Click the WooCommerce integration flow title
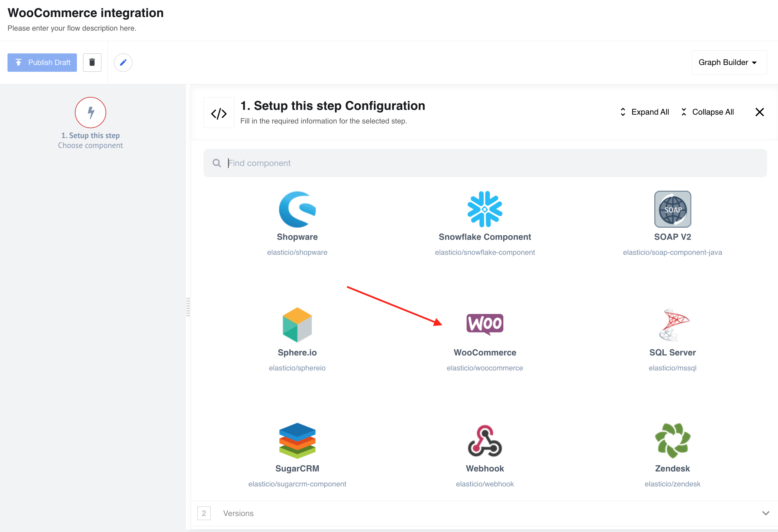 [85, 13]
